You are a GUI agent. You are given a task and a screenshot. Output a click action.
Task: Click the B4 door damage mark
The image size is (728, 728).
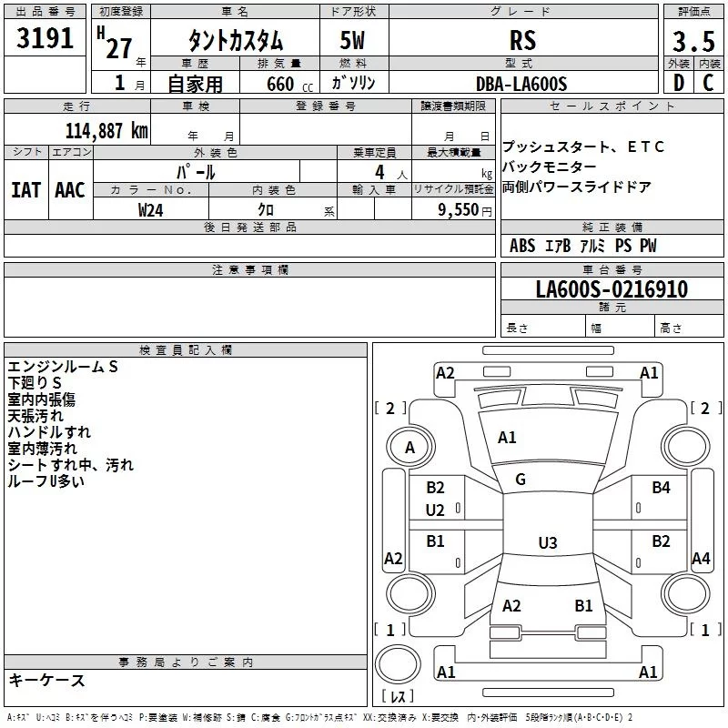point(661,488)
